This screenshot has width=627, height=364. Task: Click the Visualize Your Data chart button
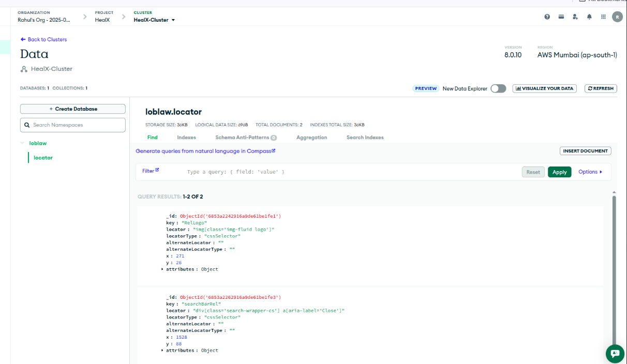click(x=544, y=88)
